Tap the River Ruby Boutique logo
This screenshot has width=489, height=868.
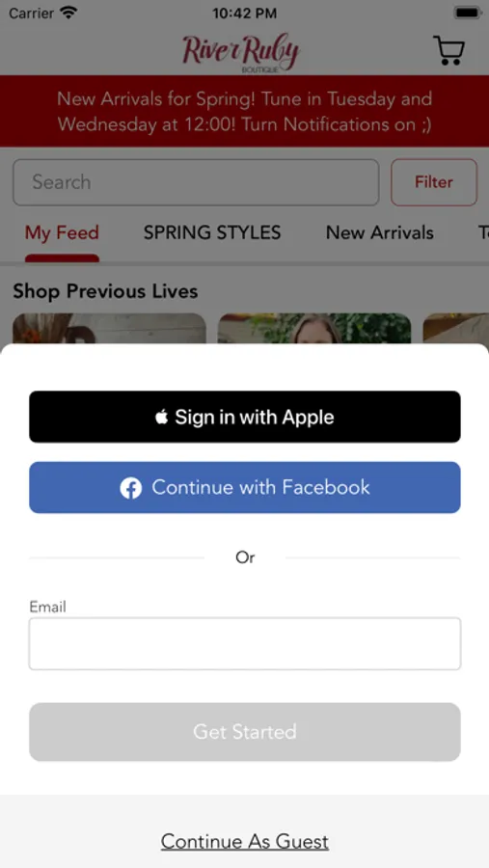coord(241,53)
